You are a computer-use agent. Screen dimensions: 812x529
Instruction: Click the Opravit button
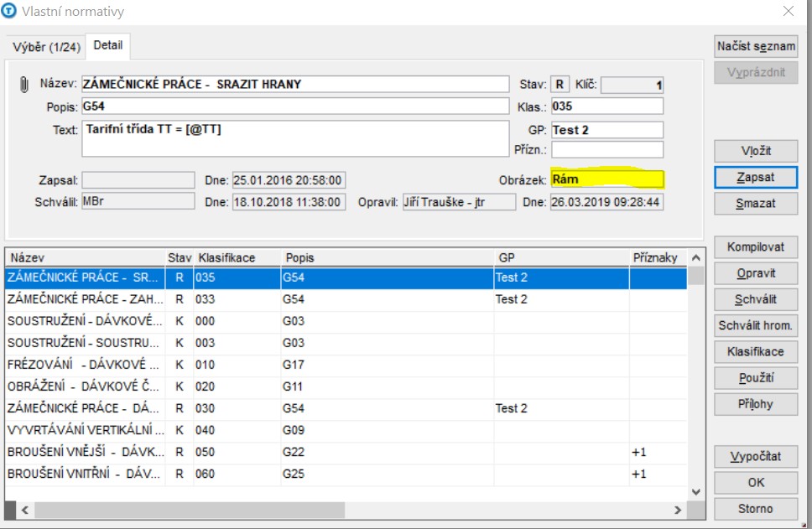[756, 273]
